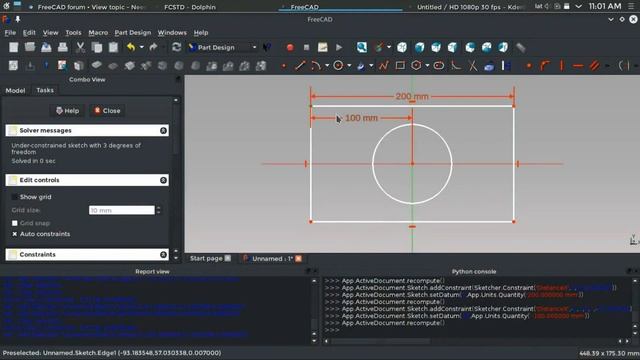This screenshot has width=640, height=360.
Task: Open the Part Design menu
Action: coord(133,33)
